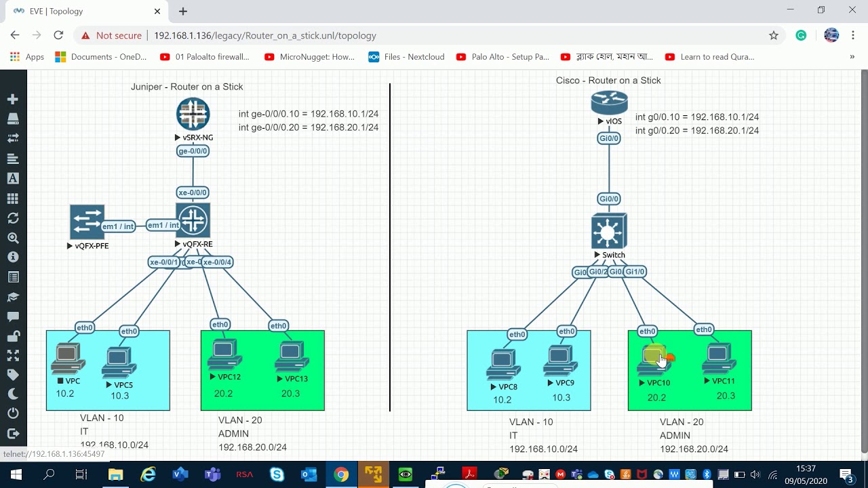Open Add an object in EVE sidebar

tap(12, 99)
